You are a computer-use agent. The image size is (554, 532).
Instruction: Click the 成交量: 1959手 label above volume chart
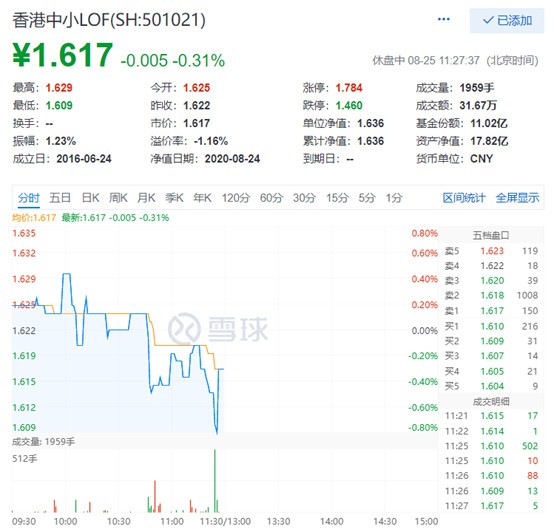pos(43,442)
